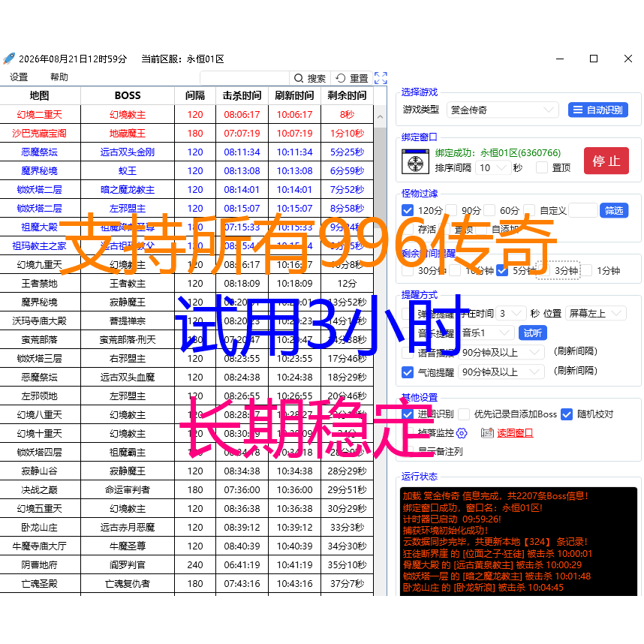Click the fullscreen expand icon beside 重置
This screenshot has width=644, height=644.
[x=381, y=78]
